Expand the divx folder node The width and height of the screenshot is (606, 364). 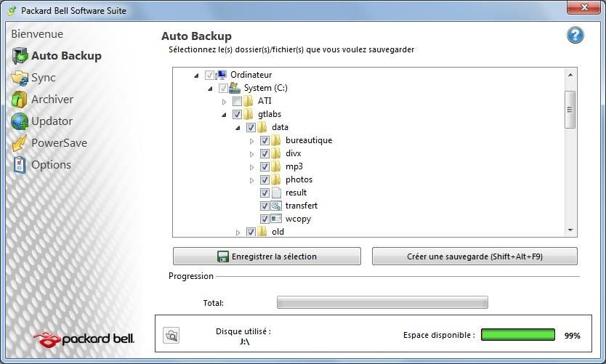pyautogui.click(x=251, y=153)
